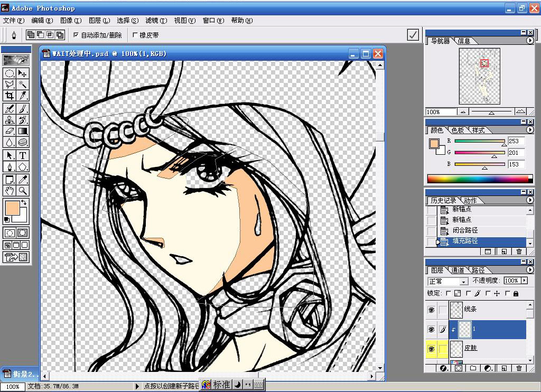Open the blend mode 正常 dropdown
The image size is (541, 392).
(x=448, y=281)
